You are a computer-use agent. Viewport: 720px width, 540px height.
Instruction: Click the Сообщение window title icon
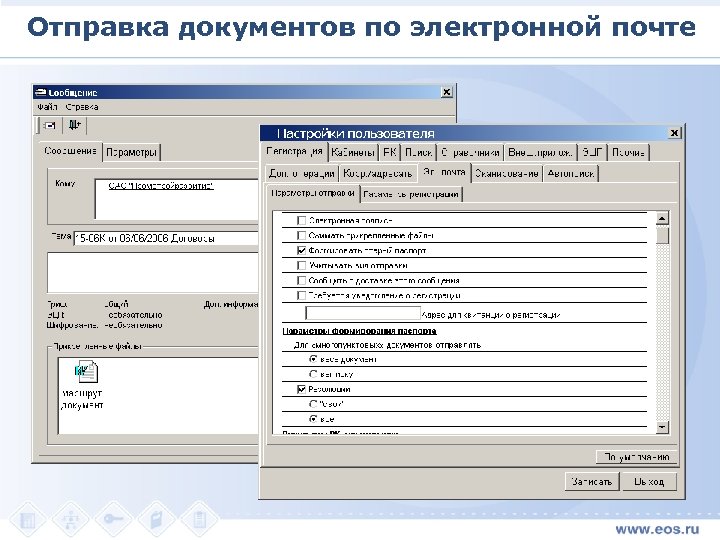[40, 92]
